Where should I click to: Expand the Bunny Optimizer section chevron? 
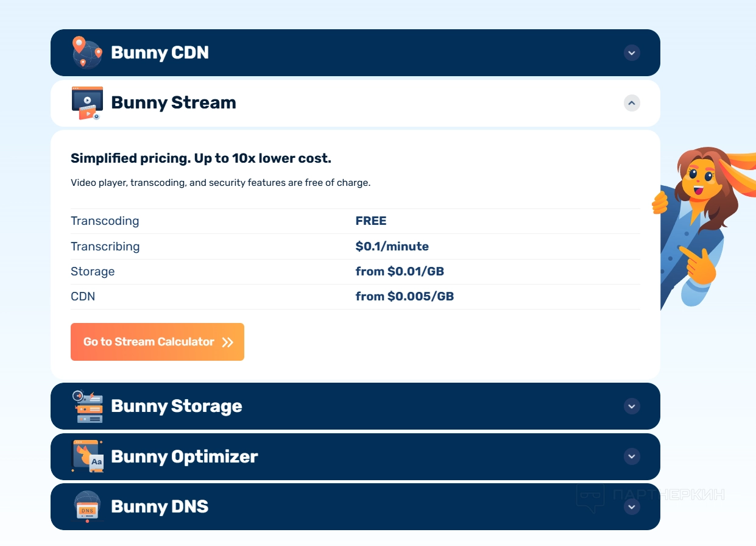632,456
